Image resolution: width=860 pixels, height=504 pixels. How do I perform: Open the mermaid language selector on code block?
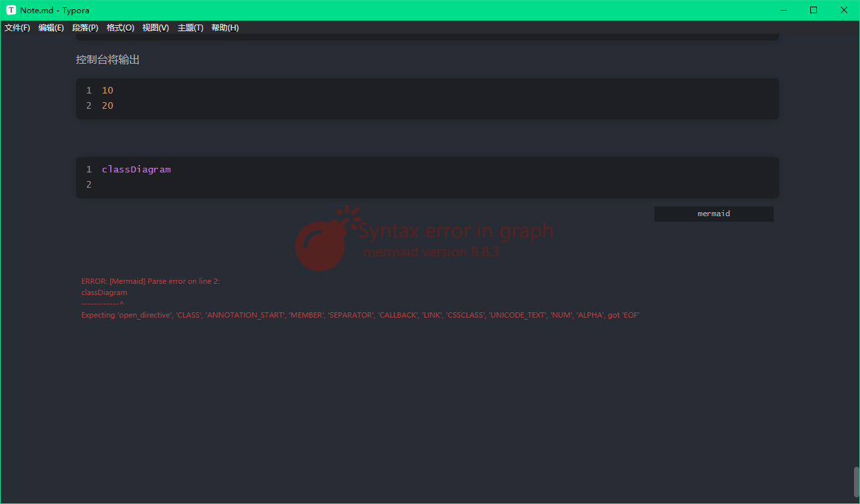point(713,213)
